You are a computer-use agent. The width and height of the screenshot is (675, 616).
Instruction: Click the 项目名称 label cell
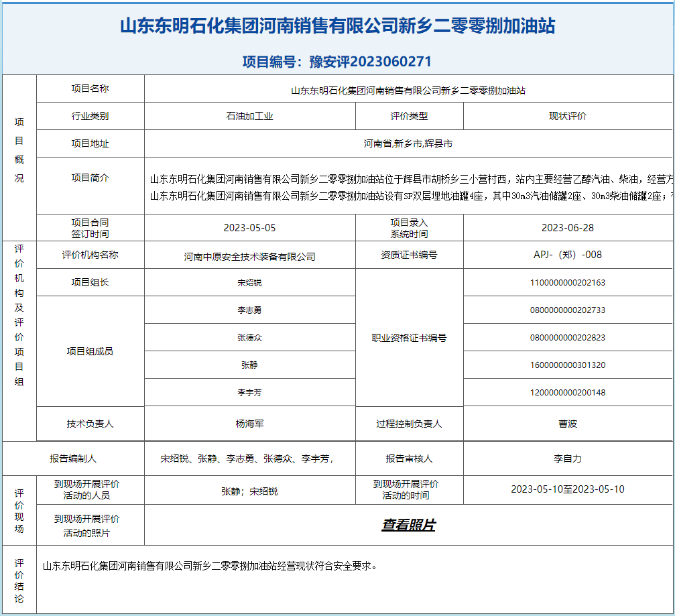click(90, 88)
